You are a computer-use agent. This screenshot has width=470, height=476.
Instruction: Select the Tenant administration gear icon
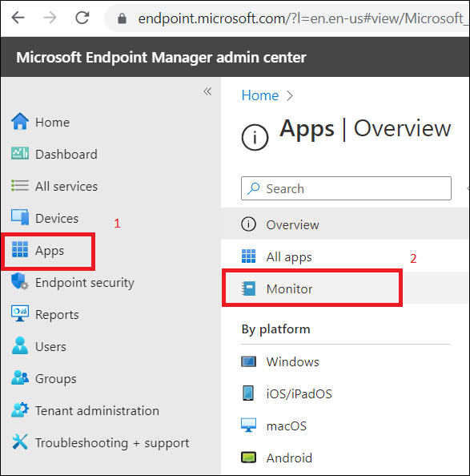pyautogui.click(x=20, y=409)
